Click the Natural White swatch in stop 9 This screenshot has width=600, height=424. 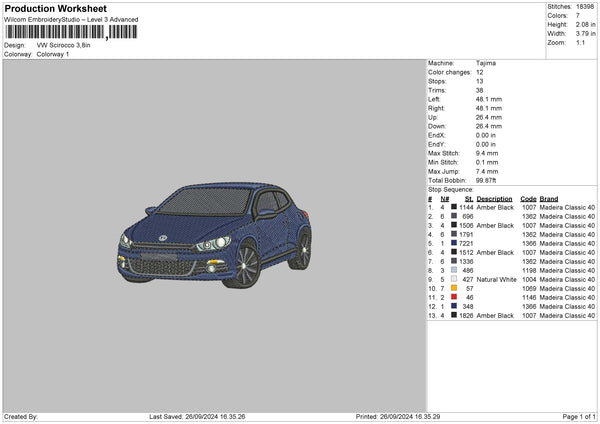453,279
